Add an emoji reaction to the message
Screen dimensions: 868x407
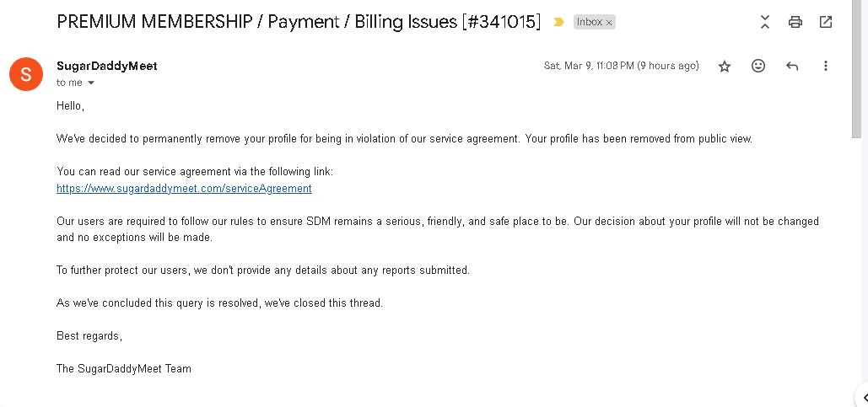[x=757, y=66]
